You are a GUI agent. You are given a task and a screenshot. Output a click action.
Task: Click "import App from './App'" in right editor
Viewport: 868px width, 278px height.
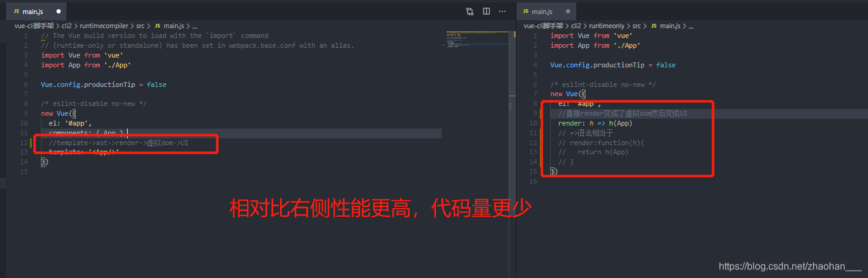tap(595, 45)
